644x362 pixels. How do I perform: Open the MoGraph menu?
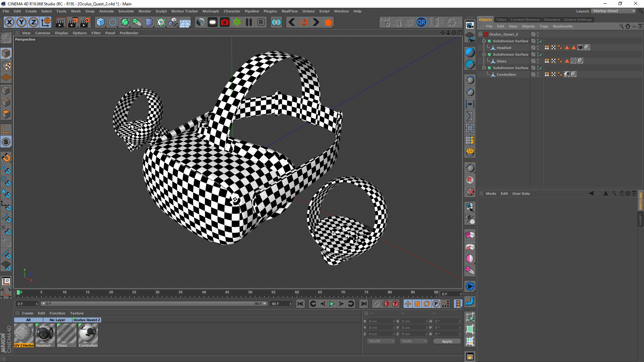coord(210,11)
